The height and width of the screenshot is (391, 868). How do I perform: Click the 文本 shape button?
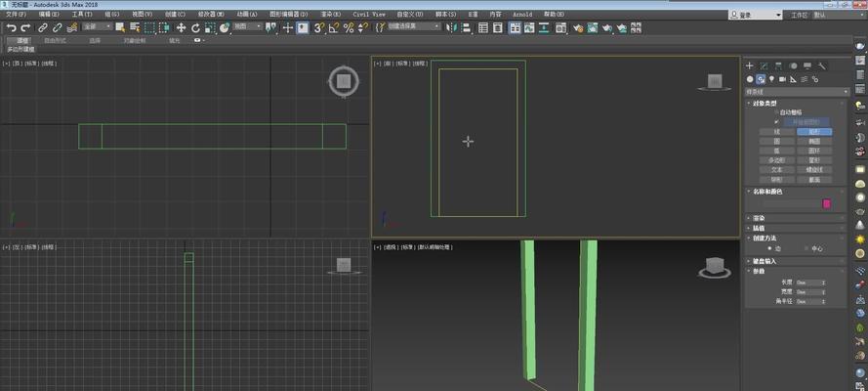pos(776,170)
